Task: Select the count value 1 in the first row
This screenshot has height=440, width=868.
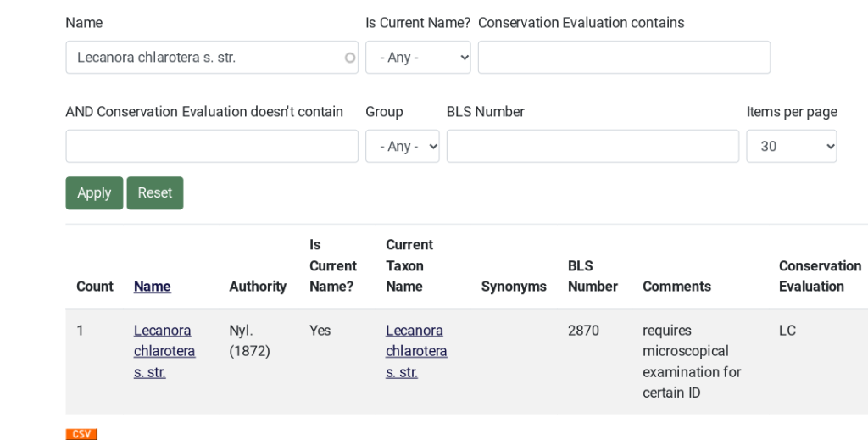Action: (x=80, y=331)
